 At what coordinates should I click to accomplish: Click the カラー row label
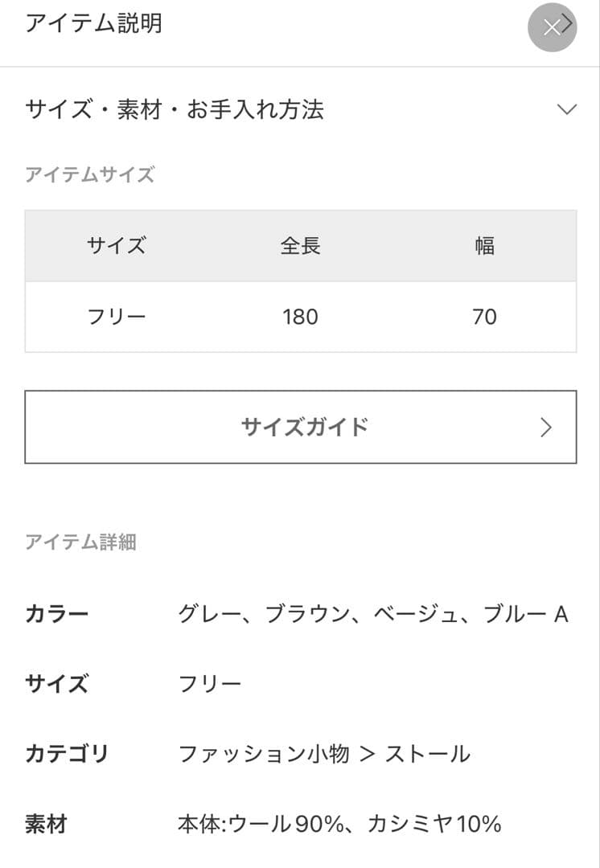(x=56, y=615)
